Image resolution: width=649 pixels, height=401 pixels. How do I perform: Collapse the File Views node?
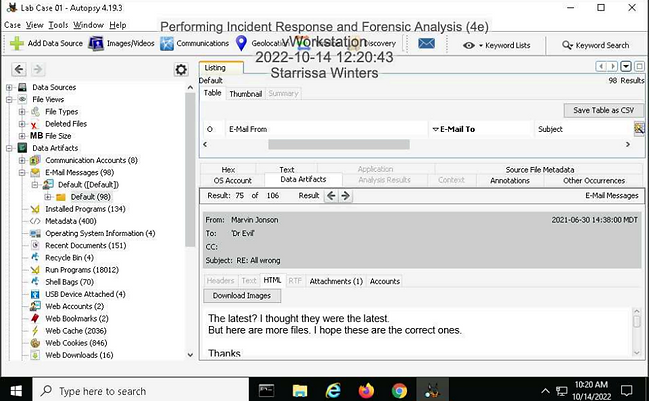pyautogui.click(x=9, y=99)
